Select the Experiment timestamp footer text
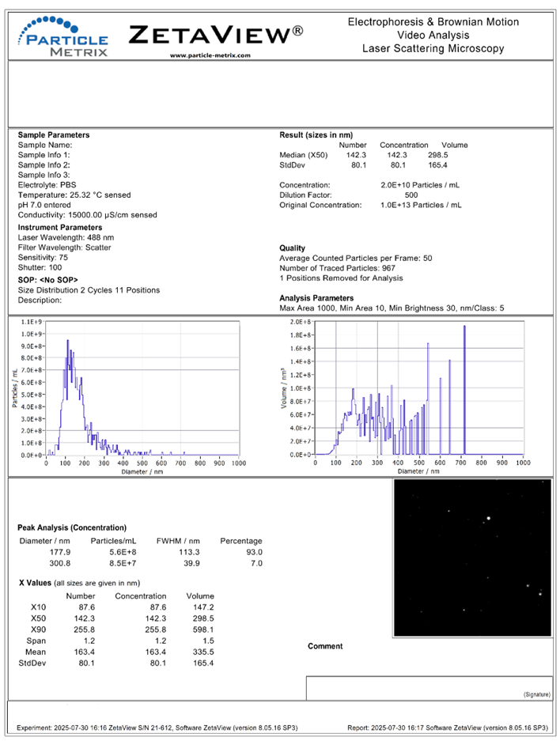 pyautogui.click(x=157, y=728)
